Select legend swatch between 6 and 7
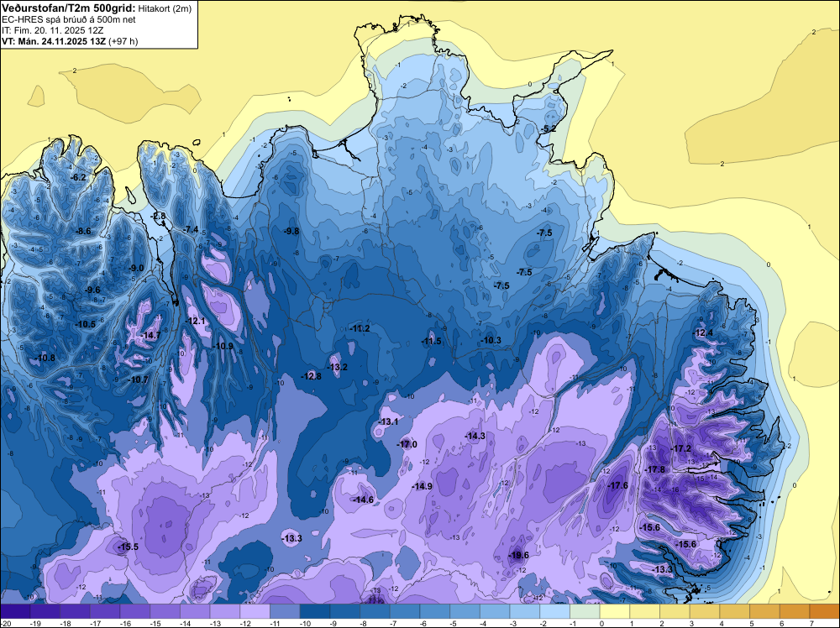This screenshot has height=628, width=840. tap(795, 611)
